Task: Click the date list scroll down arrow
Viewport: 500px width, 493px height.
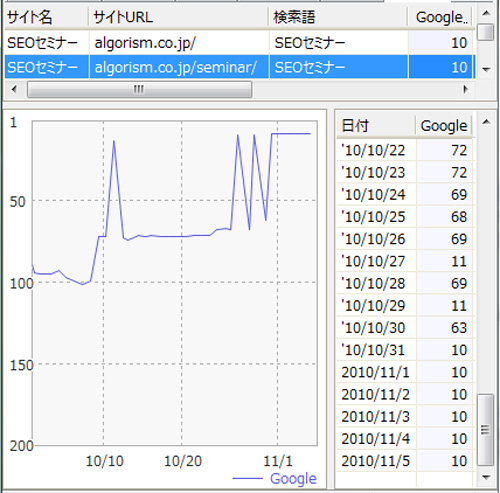Action: click(x=486, y=477)
